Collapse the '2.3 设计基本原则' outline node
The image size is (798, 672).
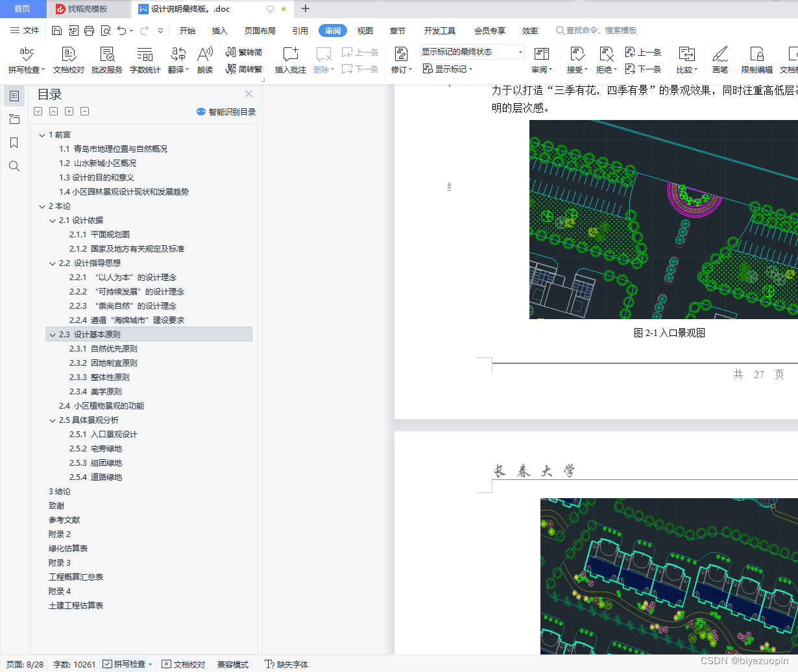pos(53,335)
